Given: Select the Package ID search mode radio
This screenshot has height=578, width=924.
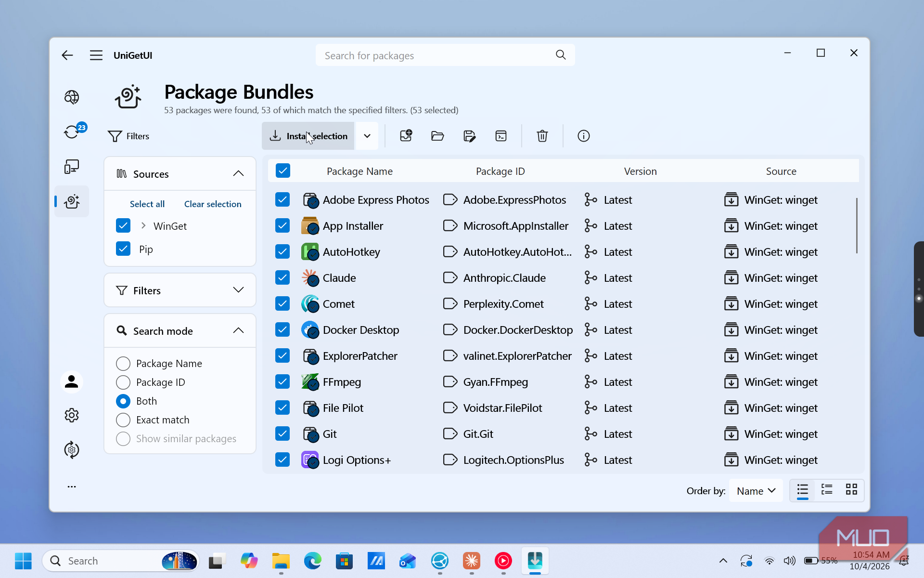Looking at the screenshot, I should tap(123, 382).
